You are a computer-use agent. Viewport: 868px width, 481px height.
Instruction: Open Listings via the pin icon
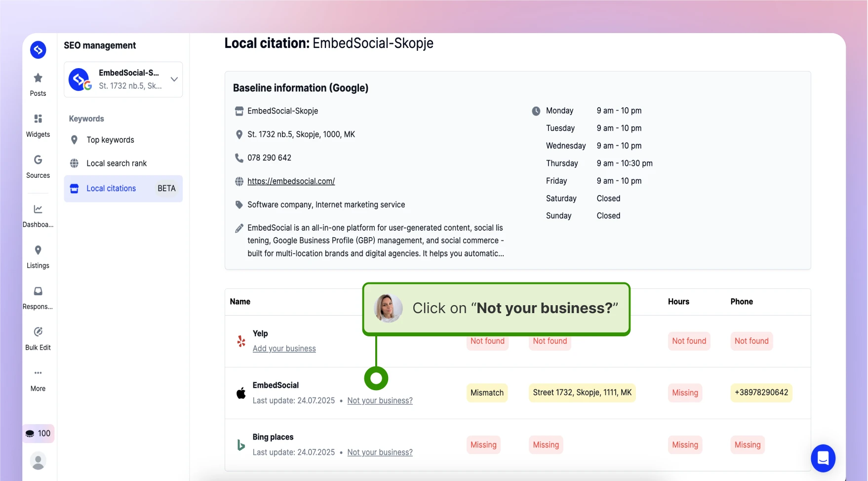click(x=38, y=250)
